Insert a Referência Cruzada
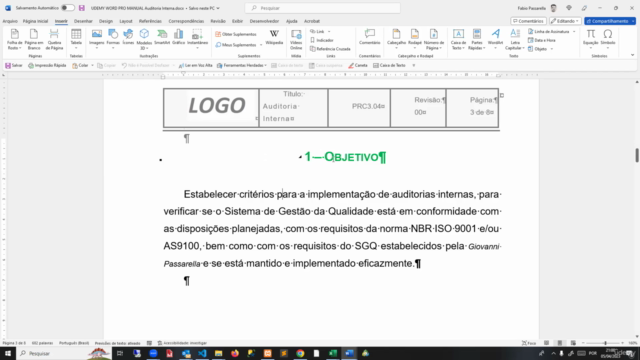 (330, 49)
